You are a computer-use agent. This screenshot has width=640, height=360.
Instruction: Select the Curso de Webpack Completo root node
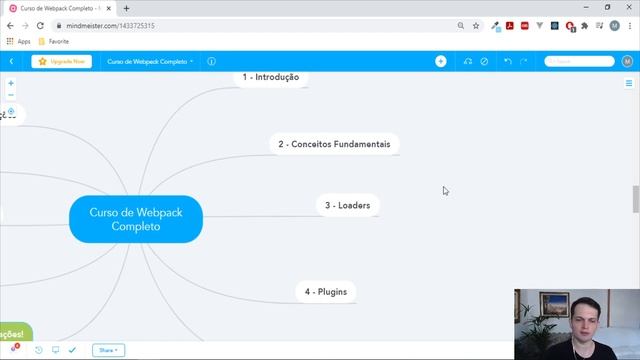[x=136, y=219]
